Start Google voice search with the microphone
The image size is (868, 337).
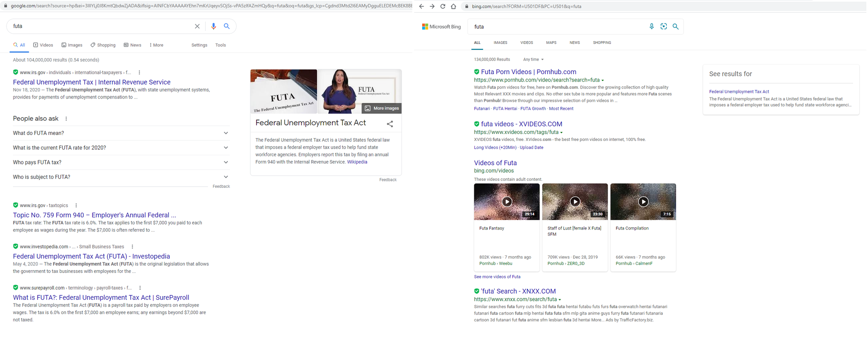[213, 26]
